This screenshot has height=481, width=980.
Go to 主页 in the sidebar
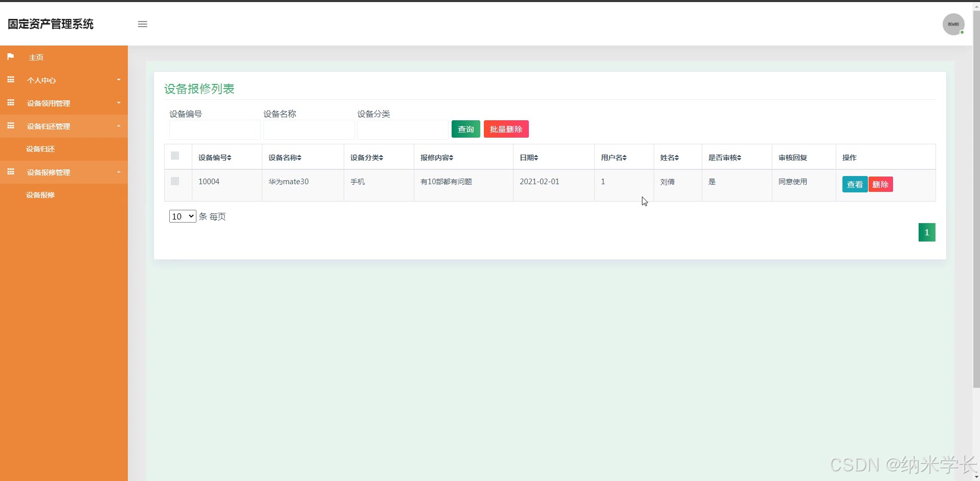click(64, 57)
